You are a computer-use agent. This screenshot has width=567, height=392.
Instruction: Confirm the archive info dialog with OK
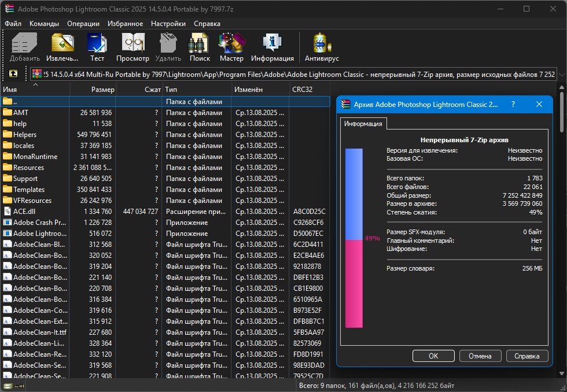click(433, 356)
